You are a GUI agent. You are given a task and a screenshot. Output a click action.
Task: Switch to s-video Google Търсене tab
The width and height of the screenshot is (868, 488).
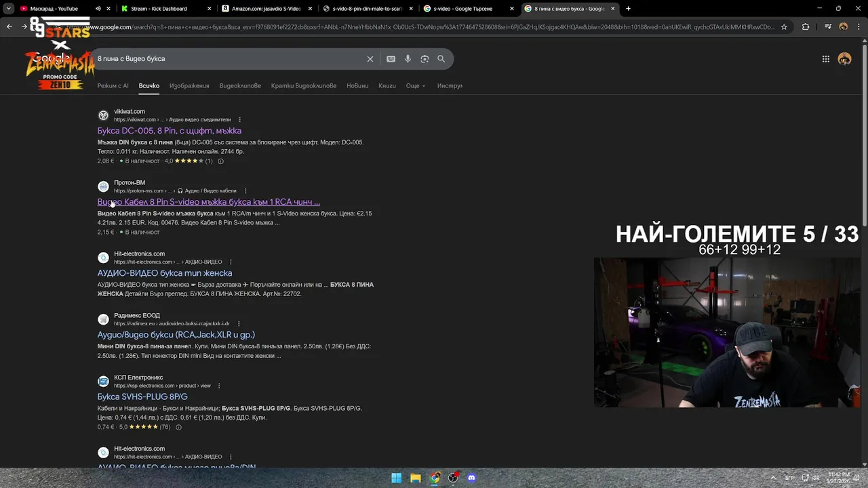pyautogui.click(x=468, y=9)
